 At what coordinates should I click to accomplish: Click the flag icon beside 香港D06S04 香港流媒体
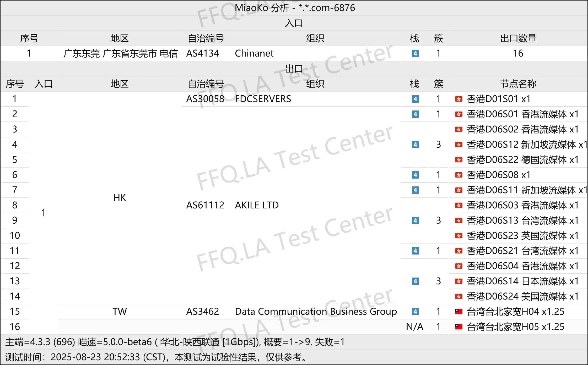point(458,266)
